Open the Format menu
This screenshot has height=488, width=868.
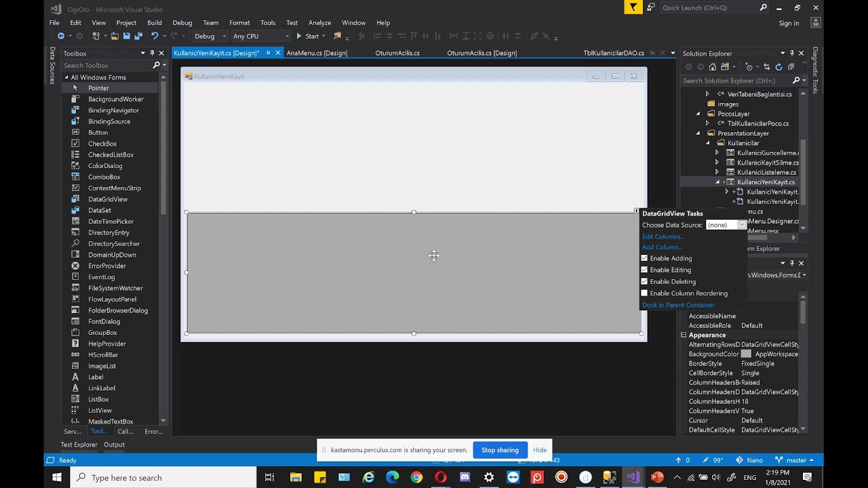click(x=239, y=22)
